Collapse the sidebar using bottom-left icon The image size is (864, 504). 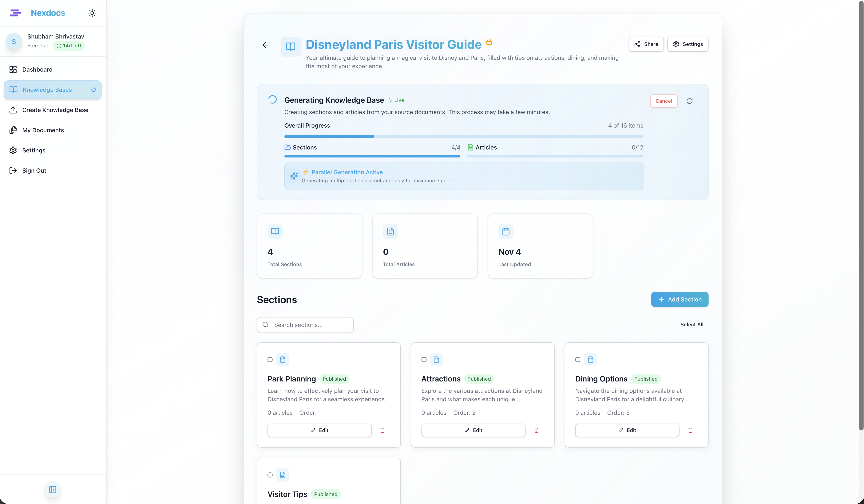click(x=52, y=489)
